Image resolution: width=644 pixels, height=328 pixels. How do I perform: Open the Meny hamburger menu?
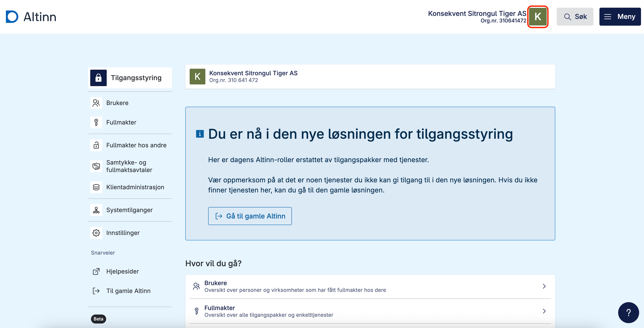click(x=620, y=17)
